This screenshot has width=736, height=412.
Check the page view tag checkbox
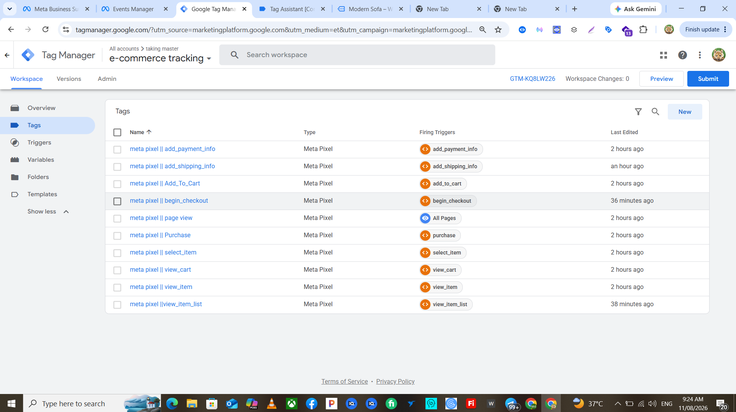[117, 218]
